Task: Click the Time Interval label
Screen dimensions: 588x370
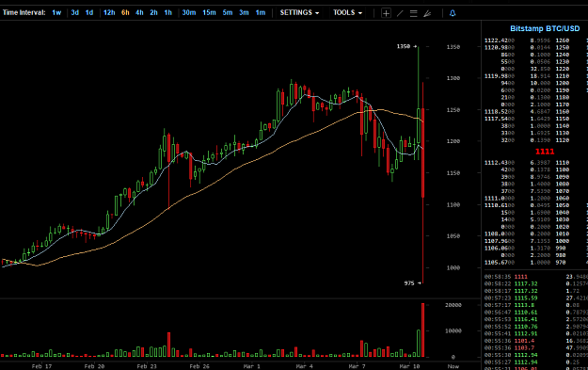Action: 24,13
